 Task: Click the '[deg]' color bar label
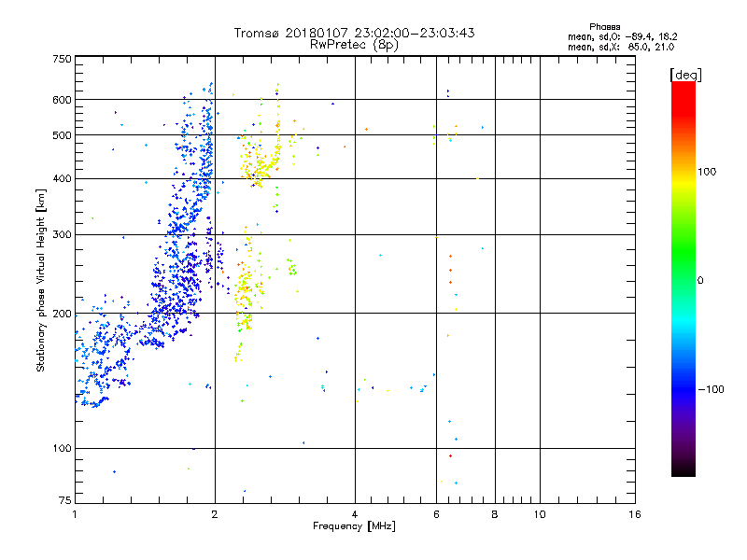pos(685,75)
